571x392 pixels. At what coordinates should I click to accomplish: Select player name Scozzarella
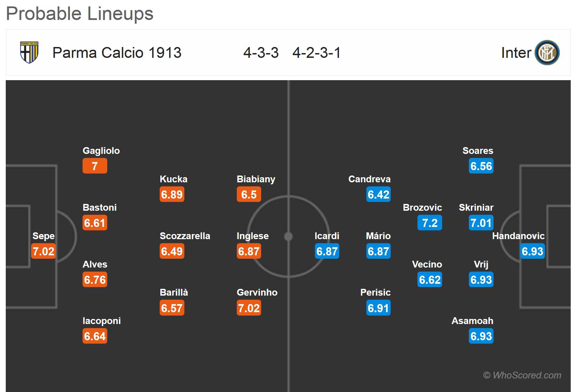click(x=185, y=236)
